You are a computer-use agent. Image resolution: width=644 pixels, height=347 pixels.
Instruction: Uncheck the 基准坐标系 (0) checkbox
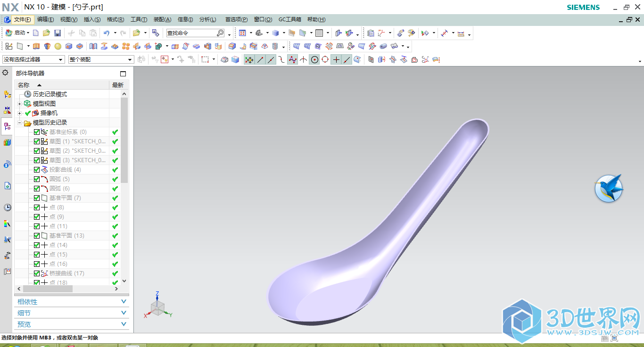[37, 132]
